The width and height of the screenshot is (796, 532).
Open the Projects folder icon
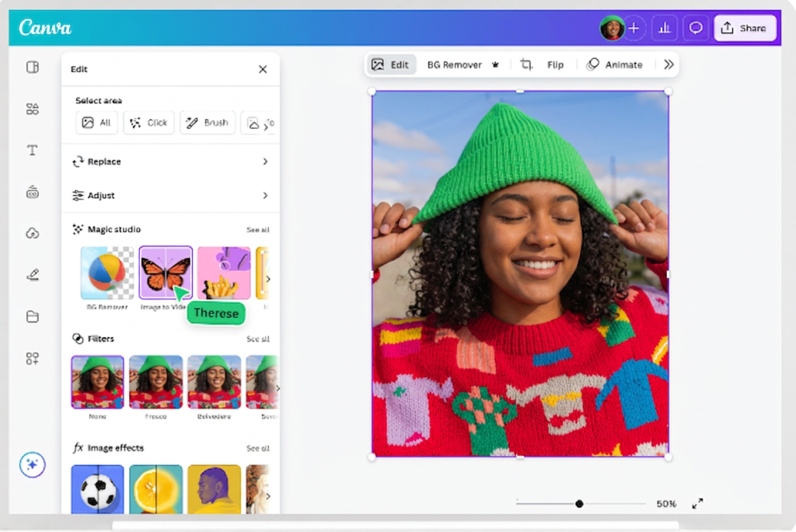pos(33,316)
